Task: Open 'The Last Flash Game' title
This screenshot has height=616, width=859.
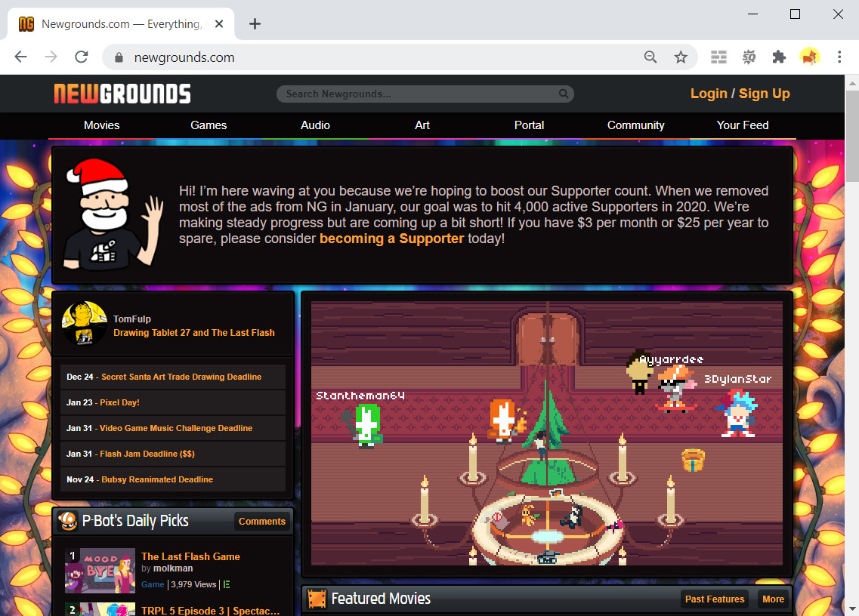Action: click(x=190, y=556)
